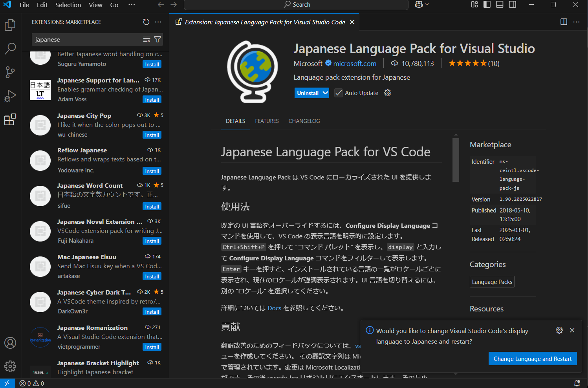Uninstall the Japanese Language Pack
Image resolution: width=588 pixels, height=388 pixels.
point(308,93)
